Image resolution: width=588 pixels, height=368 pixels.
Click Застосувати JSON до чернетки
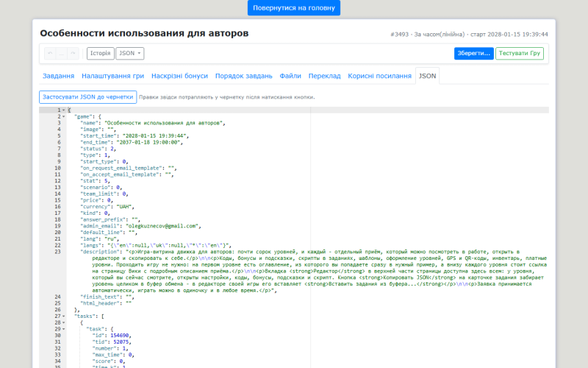(87, 97)
